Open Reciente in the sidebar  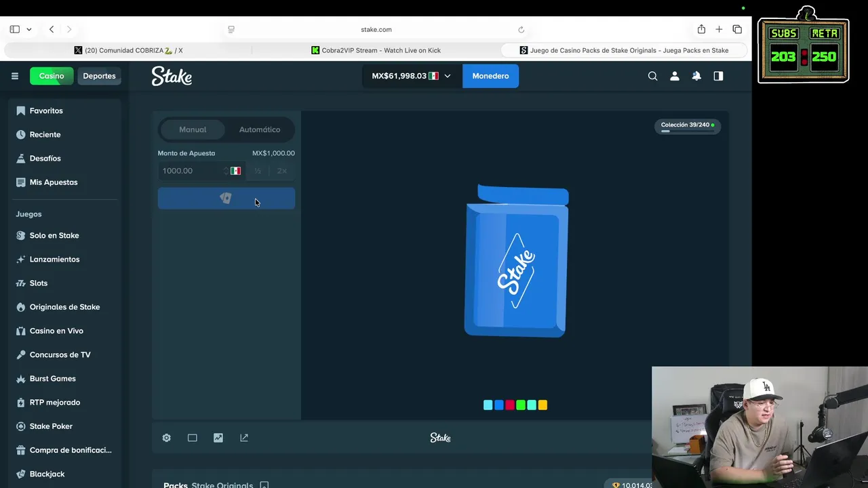pyautogui.click(x=66, y=134)
